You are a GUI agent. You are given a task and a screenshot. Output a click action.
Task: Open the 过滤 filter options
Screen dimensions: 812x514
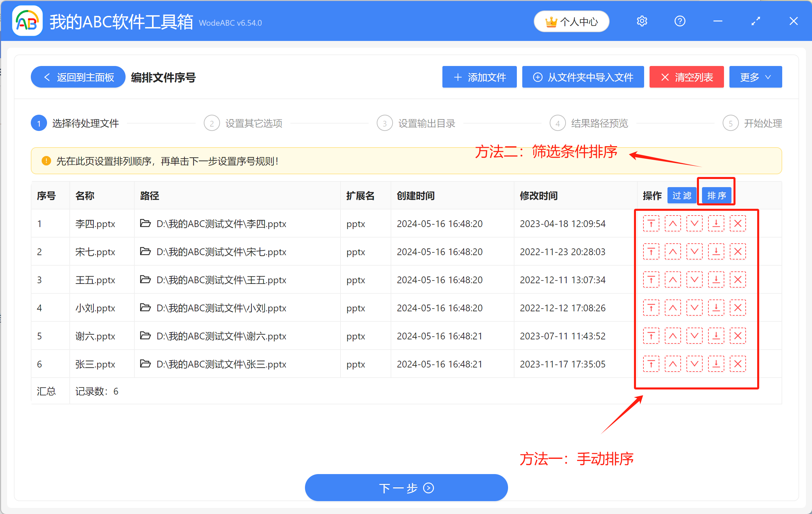tap(681, 196)
